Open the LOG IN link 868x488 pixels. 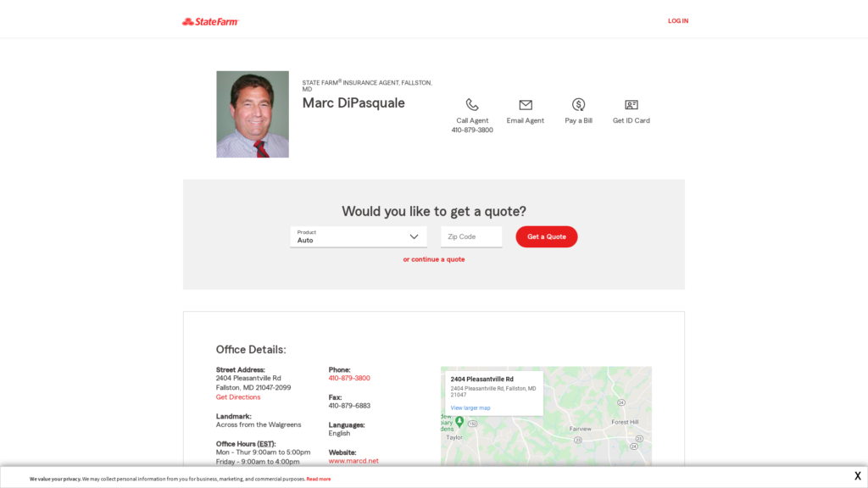(x=678, y=21)
